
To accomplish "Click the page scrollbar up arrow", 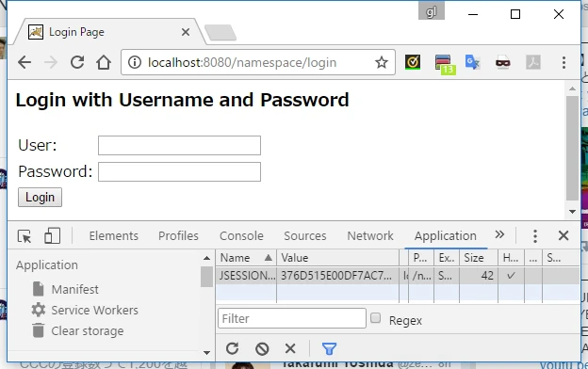I will 572,88.
